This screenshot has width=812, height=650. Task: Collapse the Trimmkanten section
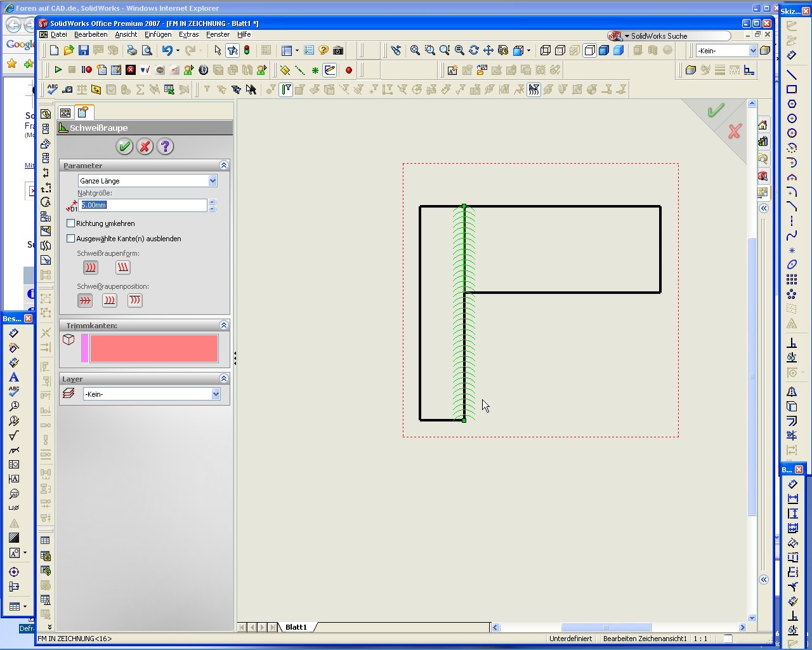[x=223, y=325]
